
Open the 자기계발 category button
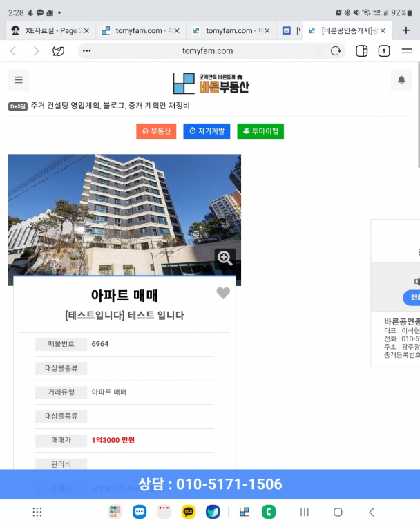(207, 131)
